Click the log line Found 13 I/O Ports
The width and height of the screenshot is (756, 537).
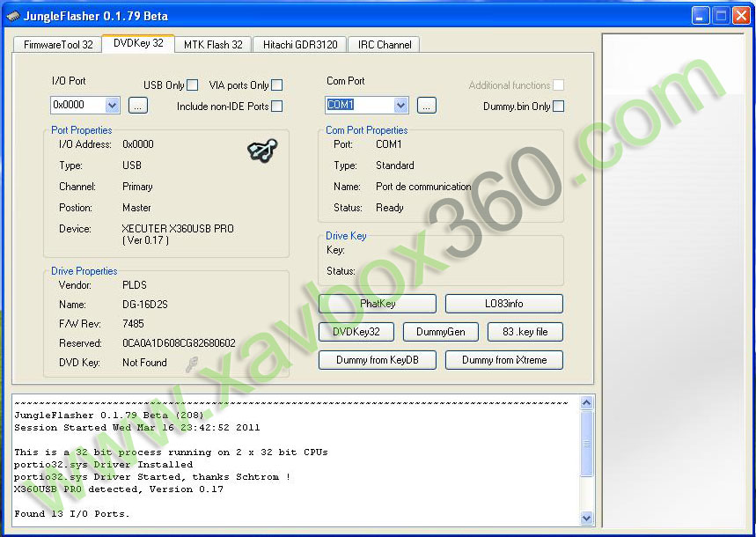click(x=72, y=514)
